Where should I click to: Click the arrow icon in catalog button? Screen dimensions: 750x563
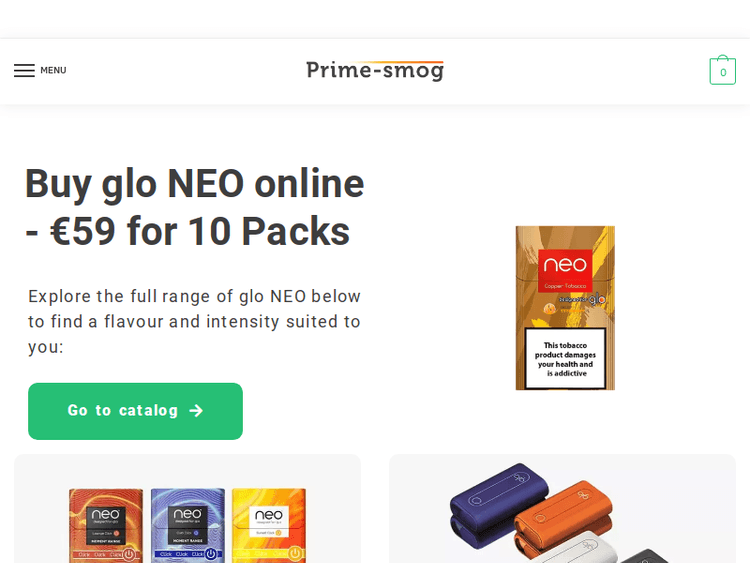(x=196, y=411)
